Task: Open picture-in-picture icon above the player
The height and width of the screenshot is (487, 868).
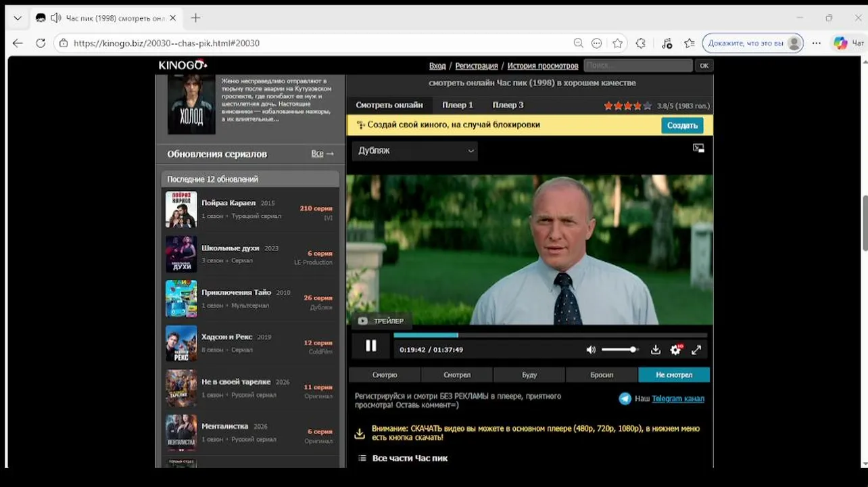Action: click(698, 148)
